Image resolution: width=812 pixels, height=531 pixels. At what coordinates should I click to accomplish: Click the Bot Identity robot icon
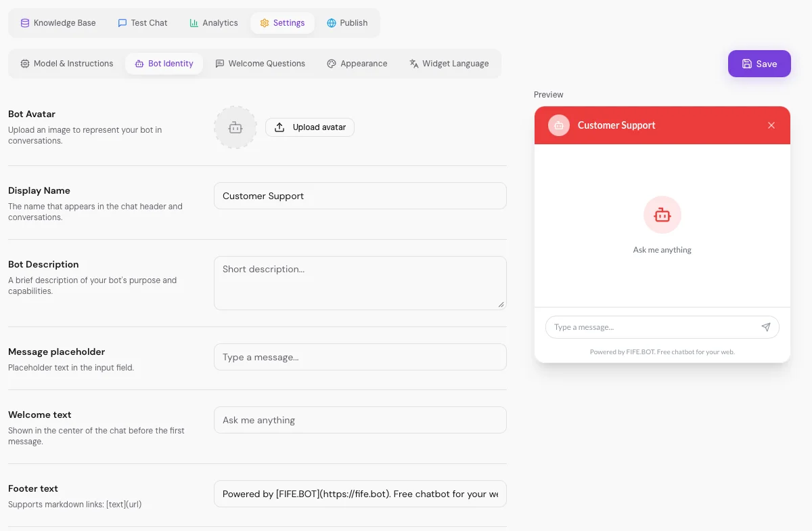[139, 64]
